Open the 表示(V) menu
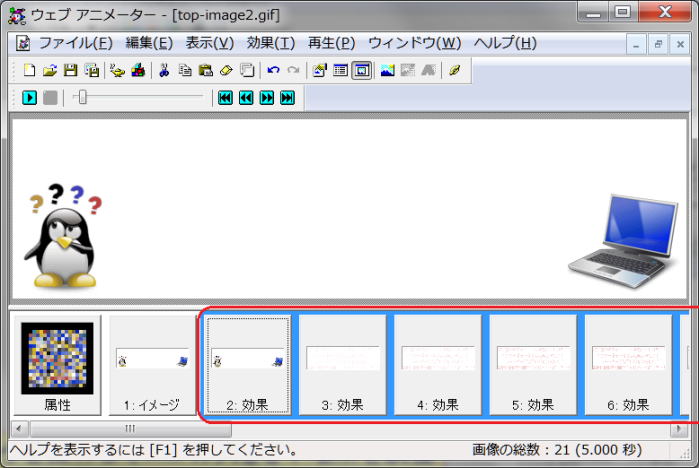The image size is (699, 468). click(210, 43)
